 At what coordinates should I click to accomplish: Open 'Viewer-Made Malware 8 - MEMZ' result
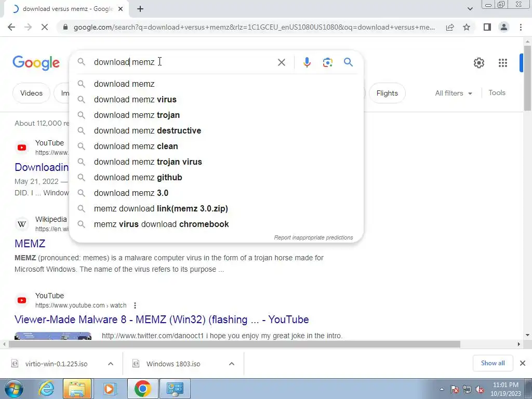tap(162, 320)
